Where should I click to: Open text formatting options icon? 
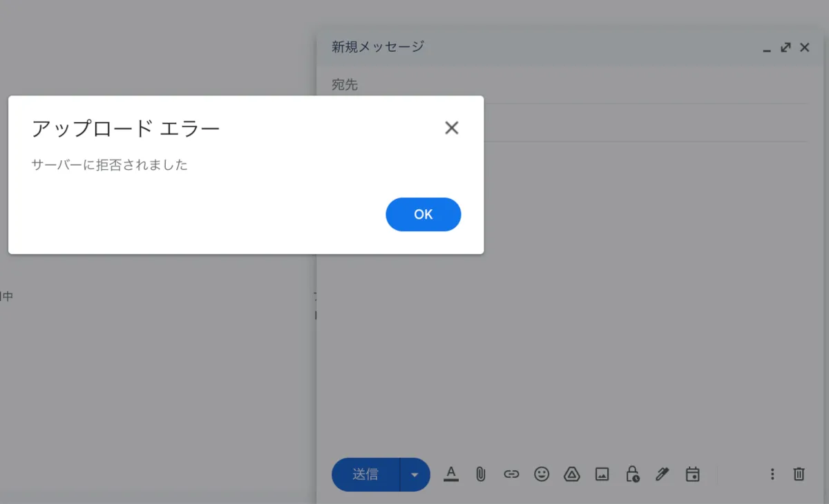pos(451,474)
